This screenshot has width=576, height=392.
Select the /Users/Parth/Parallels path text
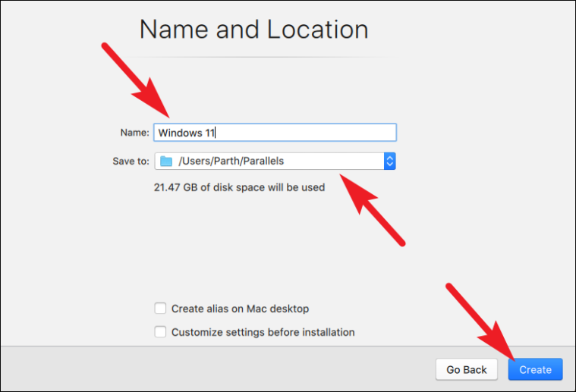pyautogui.click(x=231, y=162)
